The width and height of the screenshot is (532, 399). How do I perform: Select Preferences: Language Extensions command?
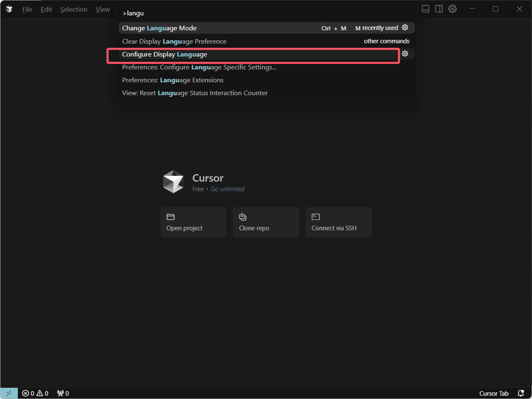tap(266, 80)
